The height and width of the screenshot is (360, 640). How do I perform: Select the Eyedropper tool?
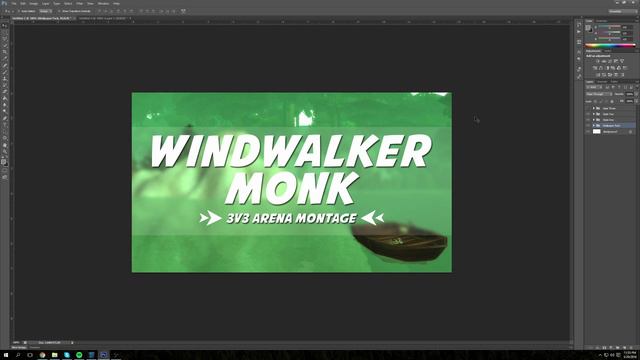pyautogui.click(x=4, y=58)
